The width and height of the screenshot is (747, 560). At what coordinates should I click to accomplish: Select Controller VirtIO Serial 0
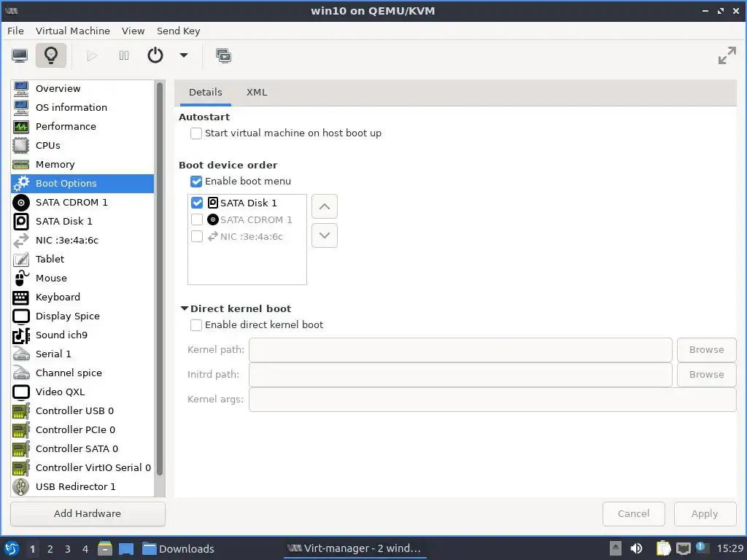click(x=82, y=468)
